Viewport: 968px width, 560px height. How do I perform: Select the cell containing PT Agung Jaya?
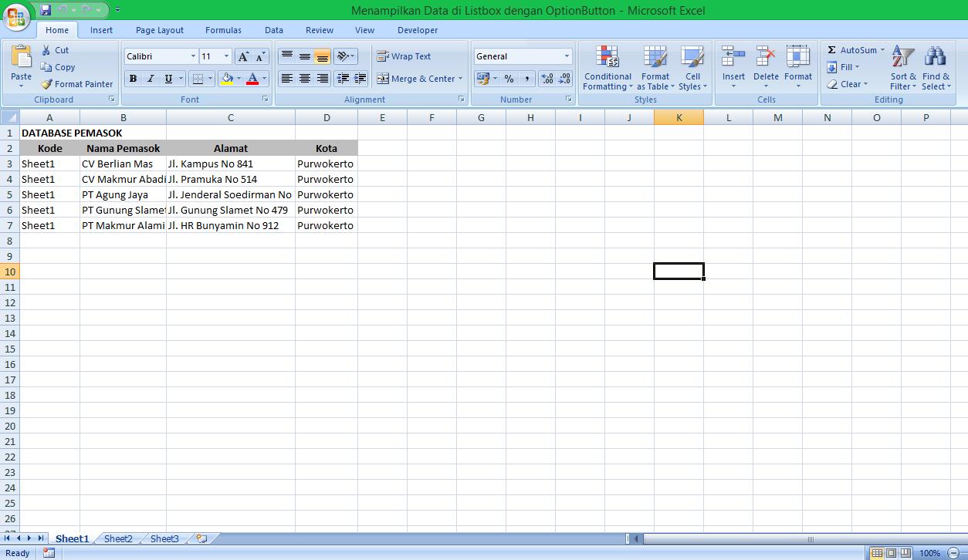click(124, 194)
